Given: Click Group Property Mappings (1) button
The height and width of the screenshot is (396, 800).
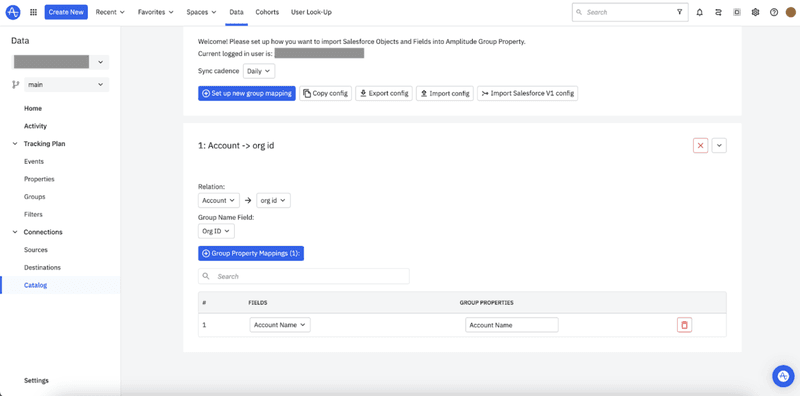Looking at the screenshot, I should coord(251,254).
